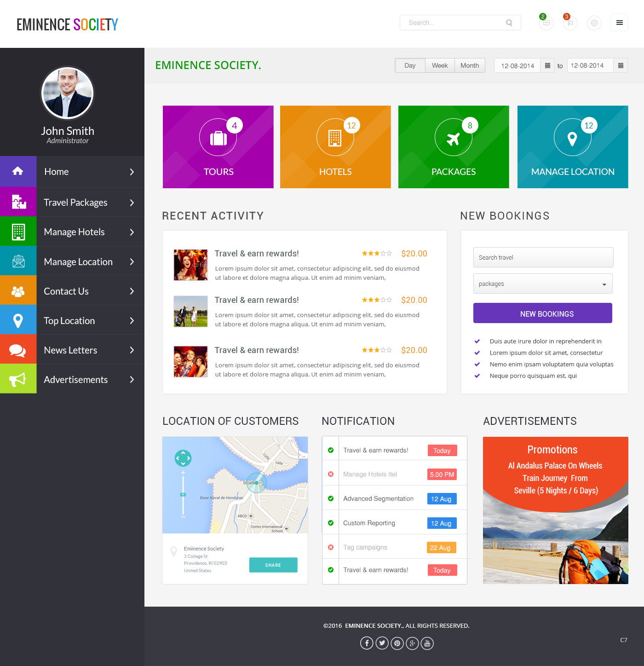Expand the Top Location chevron
Screen dimensions: 644x666
pos(132,320)
